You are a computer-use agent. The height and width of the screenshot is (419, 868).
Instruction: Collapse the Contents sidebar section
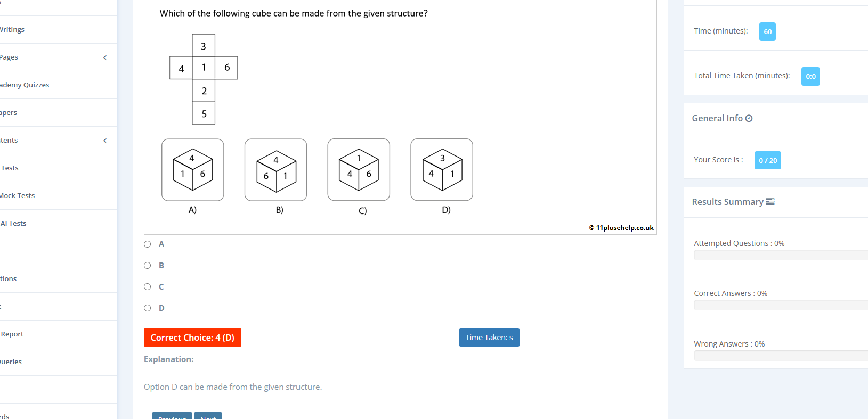tap(104, 140)
